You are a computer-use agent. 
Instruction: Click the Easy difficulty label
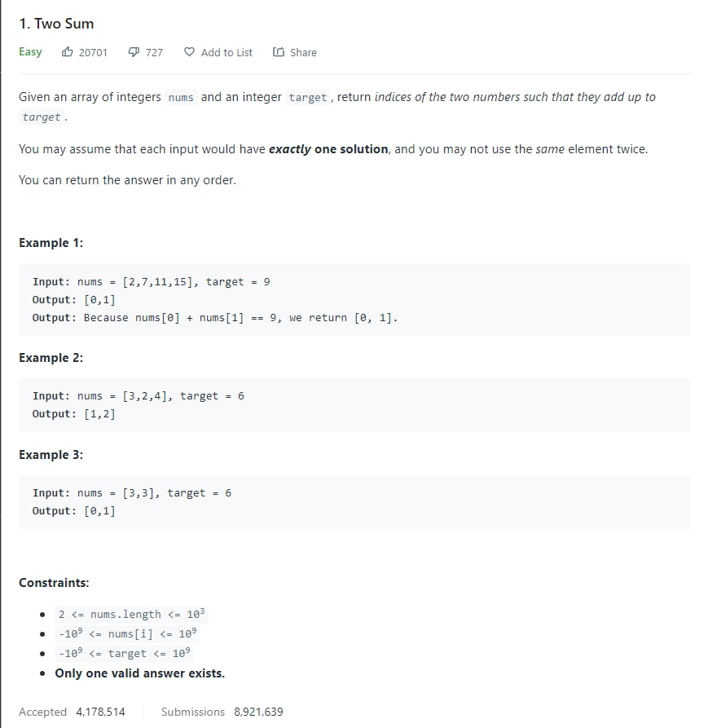[x=30, y=51]
